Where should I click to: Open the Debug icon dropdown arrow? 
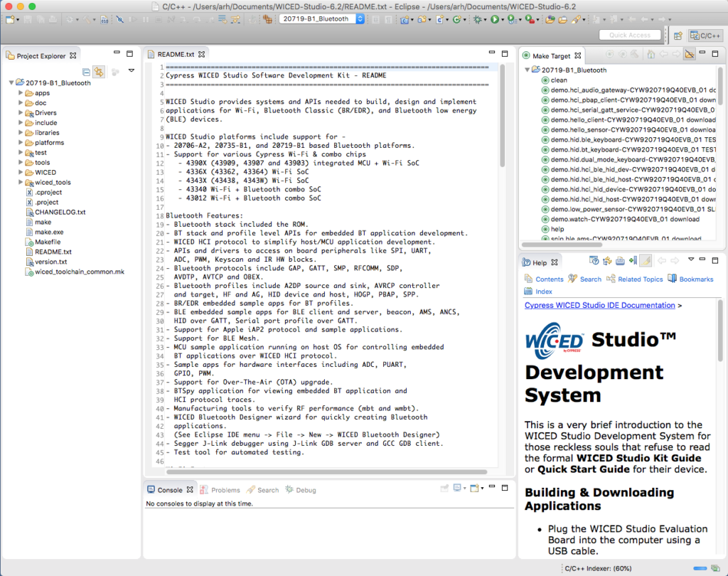coord(485,20)
